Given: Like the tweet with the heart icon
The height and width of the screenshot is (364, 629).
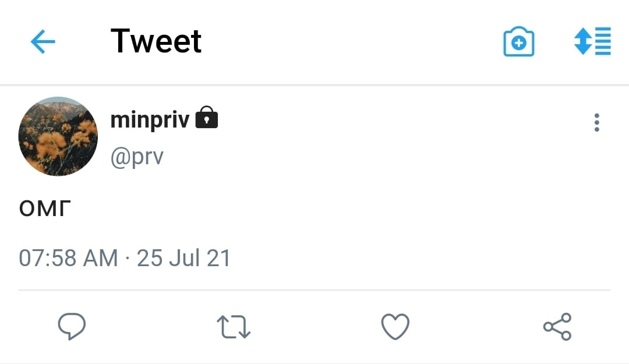Looking at the screenshot, I should click(x=395, y=326).
